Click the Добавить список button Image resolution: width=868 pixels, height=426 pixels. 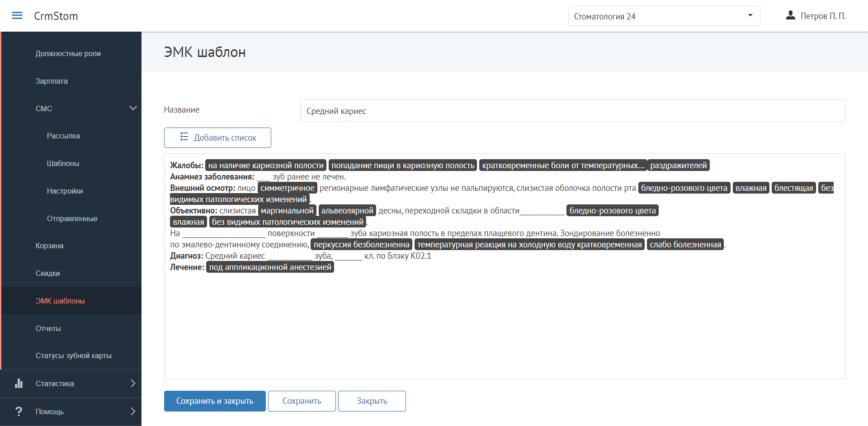[x=217, y=137]
